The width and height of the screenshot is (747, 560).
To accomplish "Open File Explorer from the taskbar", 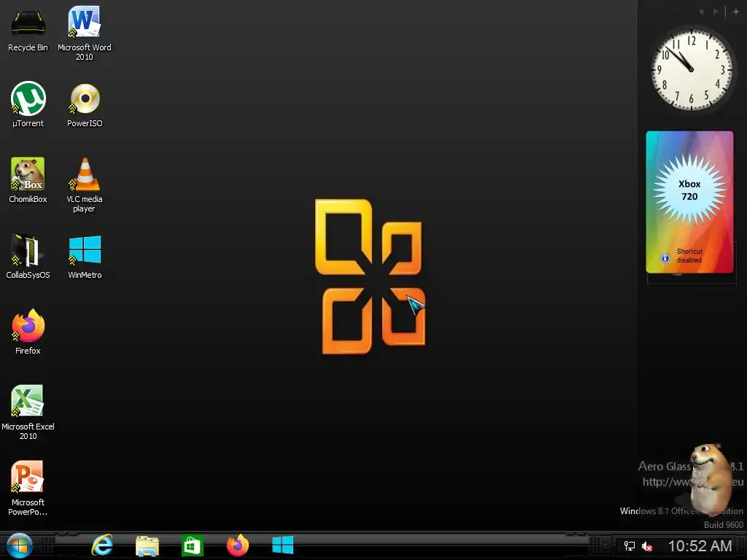I will (x=147, y=545).
